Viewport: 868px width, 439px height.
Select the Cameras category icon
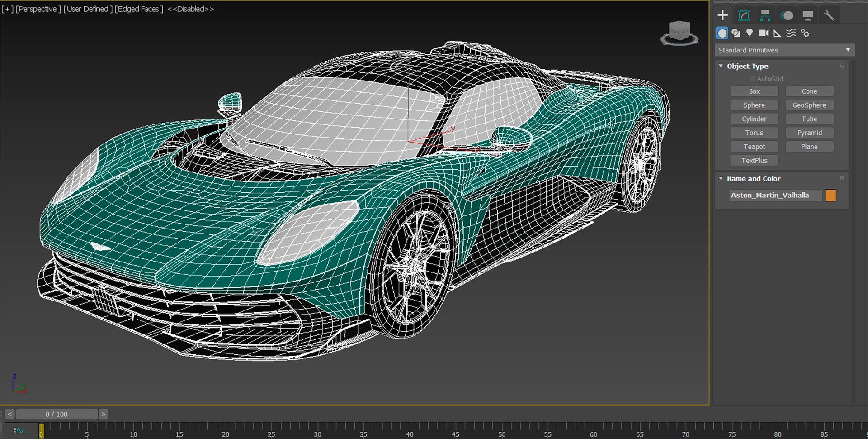coord(764,33)
